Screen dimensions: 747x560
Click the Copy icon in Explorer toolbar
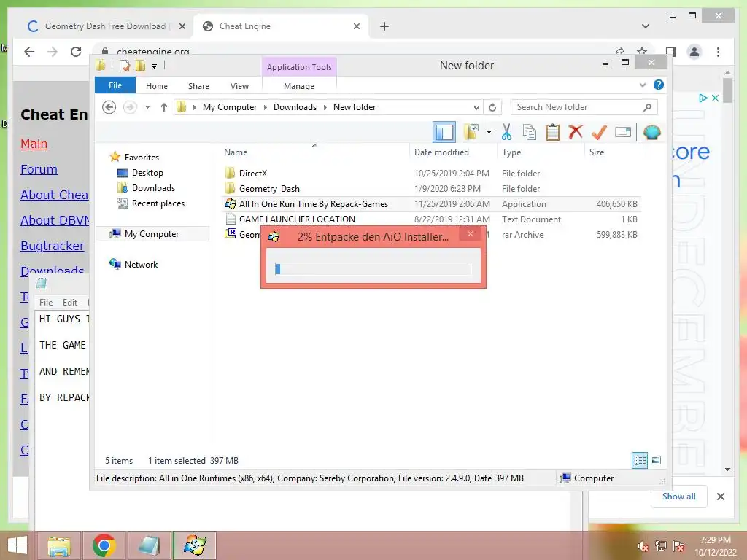530,132
